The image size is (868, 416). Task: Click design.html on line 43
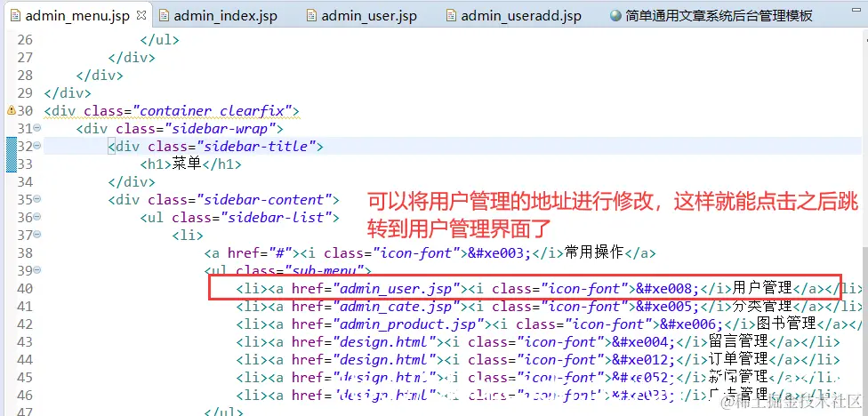pos(384,341)
